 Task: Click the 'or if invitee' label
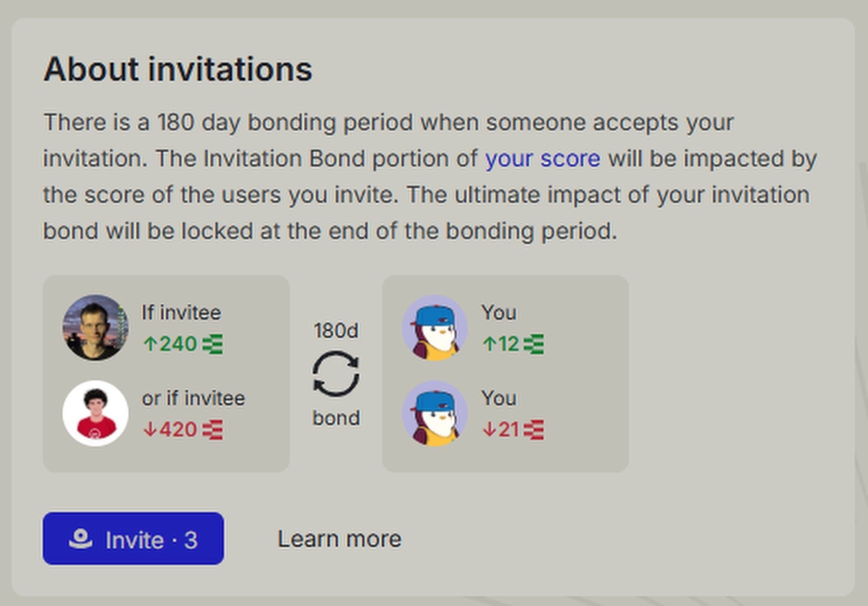(193, 398)
